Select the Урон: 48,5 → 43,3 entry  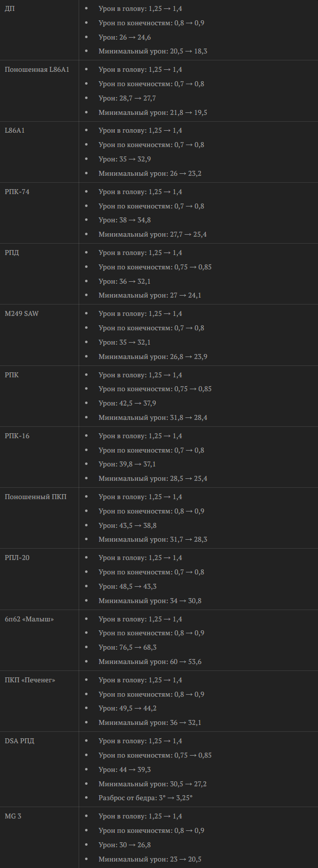(128, 586)
